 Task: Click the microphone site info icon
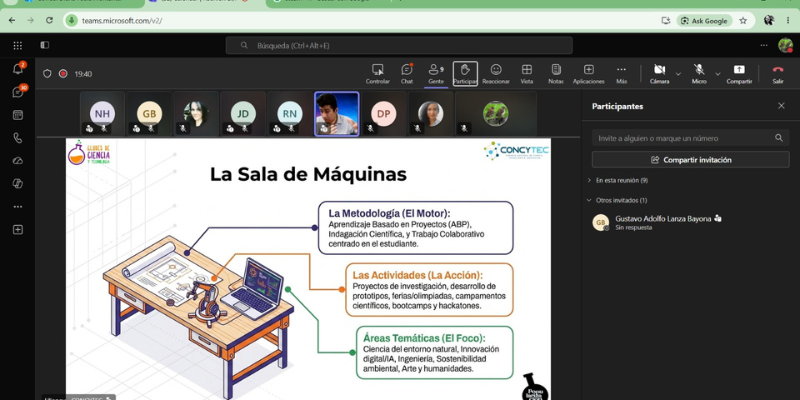[72, 20]
